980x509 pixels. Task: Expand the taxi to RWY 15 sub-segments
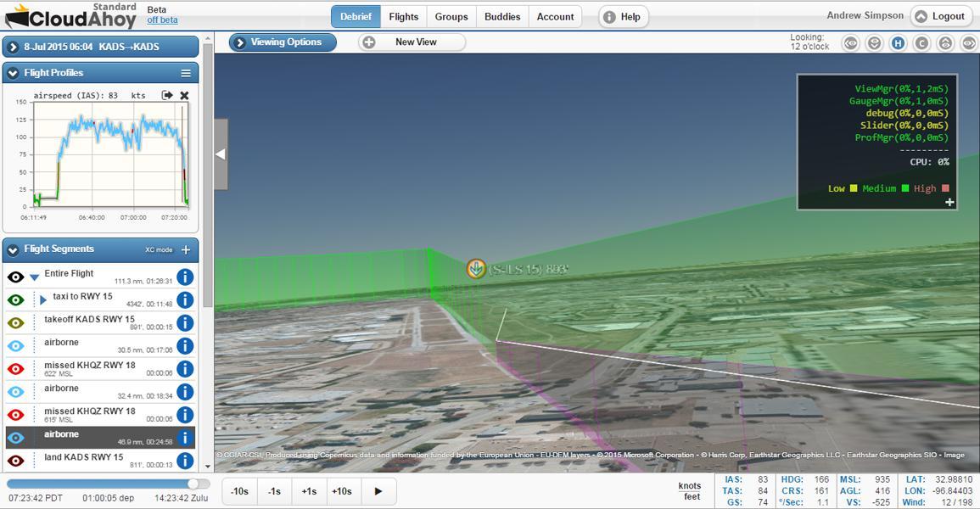click(x=42, y=299)
